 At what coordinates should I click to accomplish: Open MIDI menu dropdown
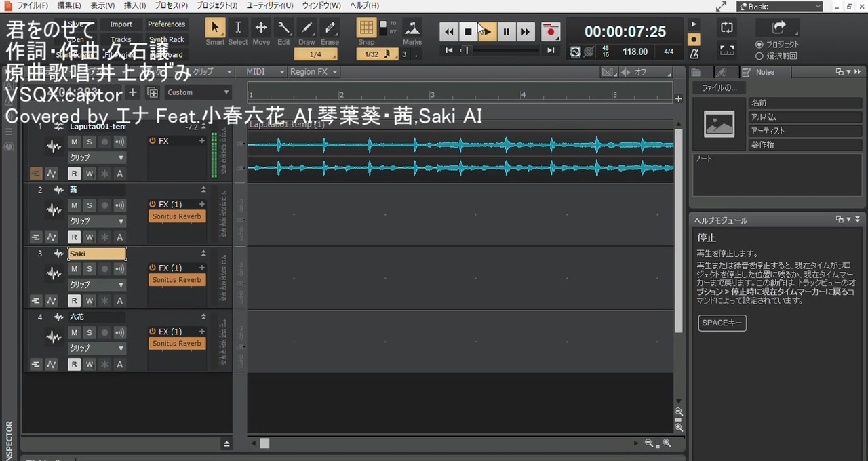(265, 72)
